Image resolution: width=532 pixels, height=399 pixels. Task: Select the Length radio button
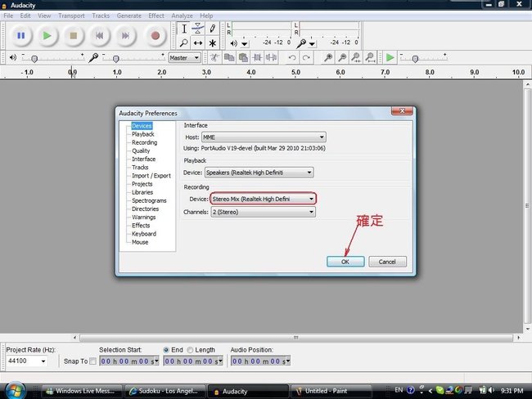click(191, 350)
